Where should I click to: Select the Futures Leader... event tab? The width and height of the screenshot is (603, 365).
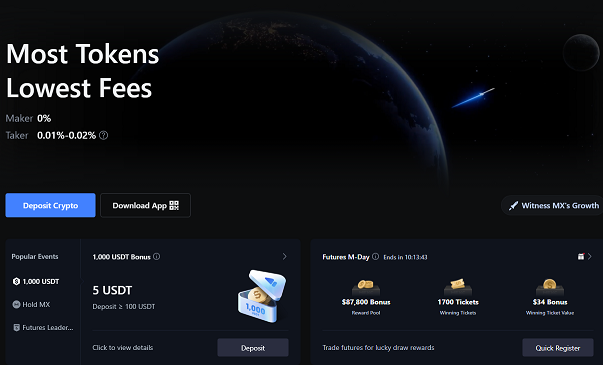tap(43, 328)
